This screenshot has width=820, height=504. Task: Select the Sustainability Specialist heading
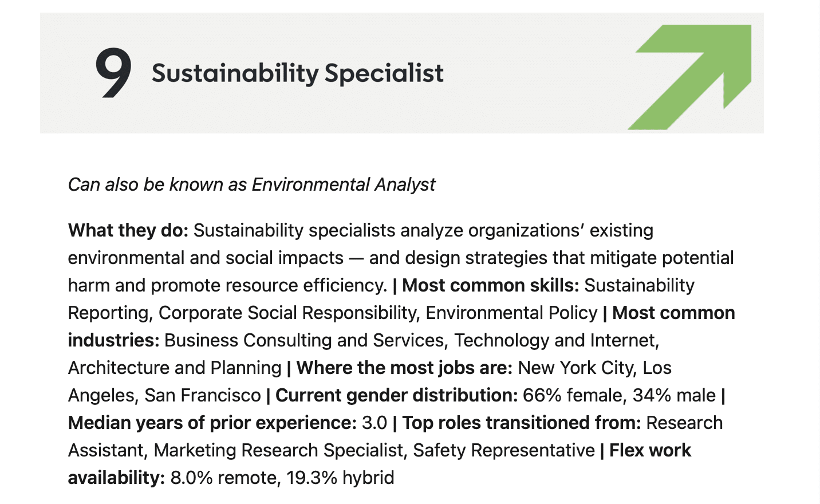click(x=297, y=73)
